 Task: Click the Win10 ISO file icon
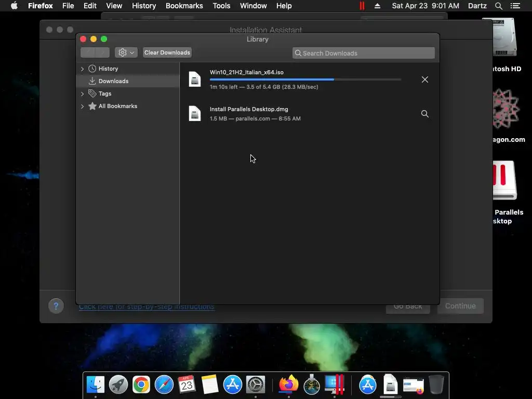click(x=195, y=79)
